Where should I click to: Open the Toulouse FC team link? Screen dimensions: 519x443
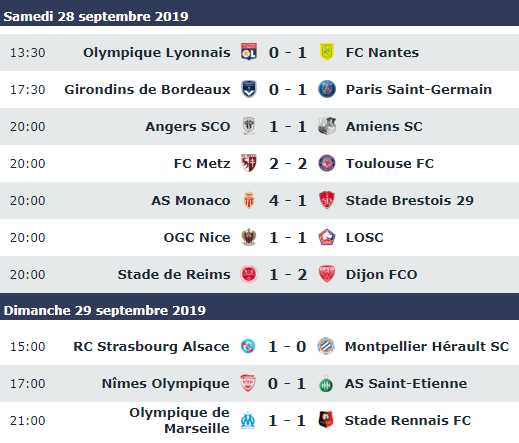coord(390,163)
